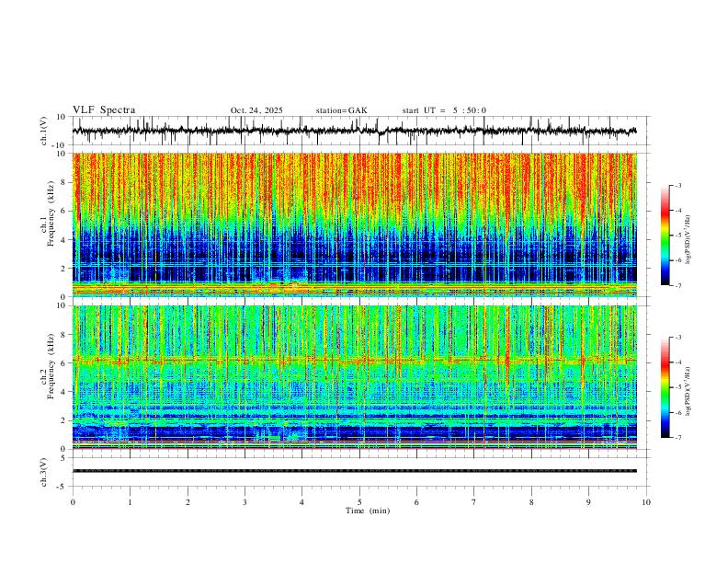
Task: Click the ch.2 horizontal 6 kHz emission line
Action: click(355, 361)
